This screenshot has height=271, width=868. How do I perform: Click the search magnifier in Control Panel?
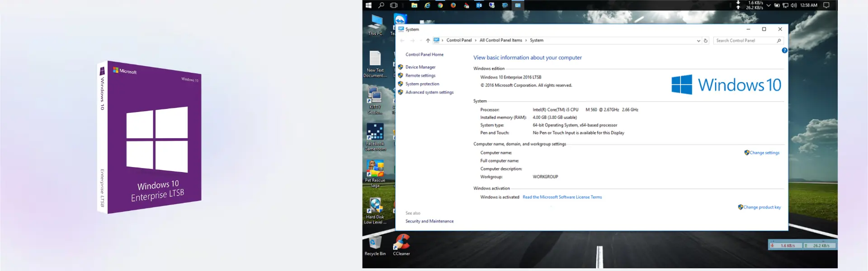click(x=779, y=41)
